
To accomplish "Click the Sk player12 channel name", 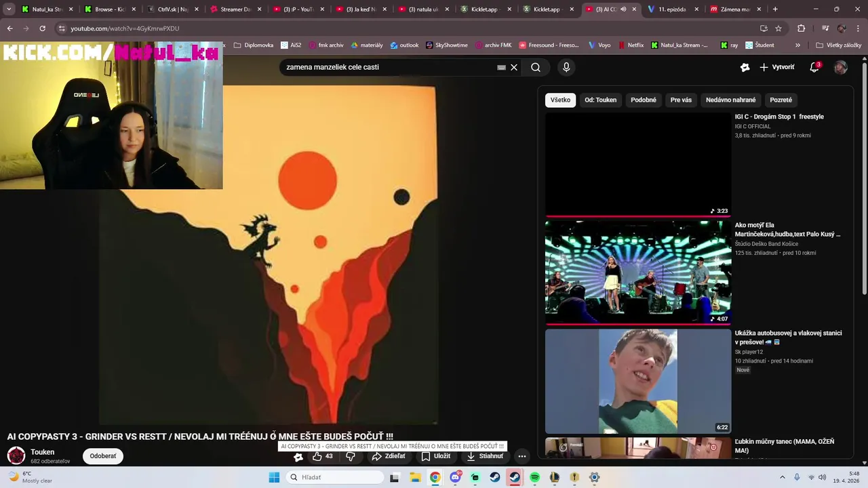I will point(749,352).
